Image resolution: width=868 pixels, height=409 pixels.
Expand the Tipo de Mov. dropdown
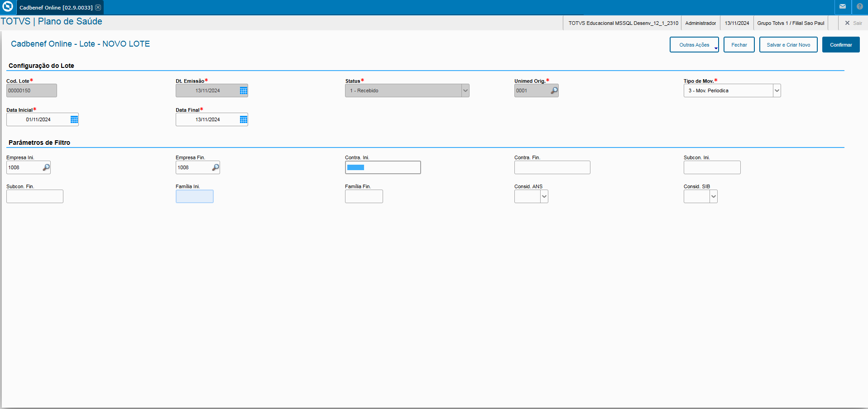[x=777, y=90]
